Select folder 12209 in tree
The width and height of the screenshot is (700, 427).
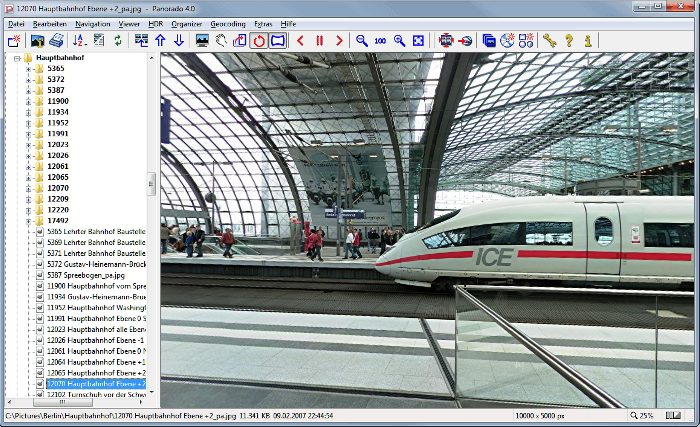(58, 199)
